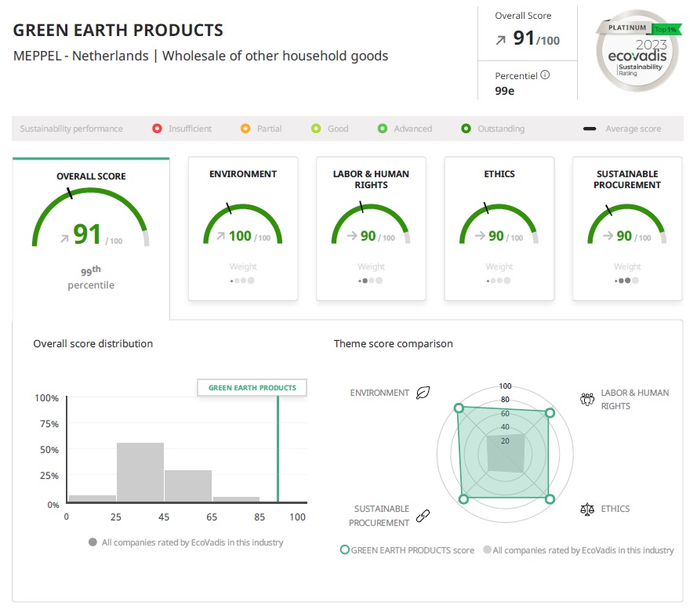The height and width of the screenshot is (616, 697).
Task: Click the Labor & Human Rights people icon
Action: 587,399
